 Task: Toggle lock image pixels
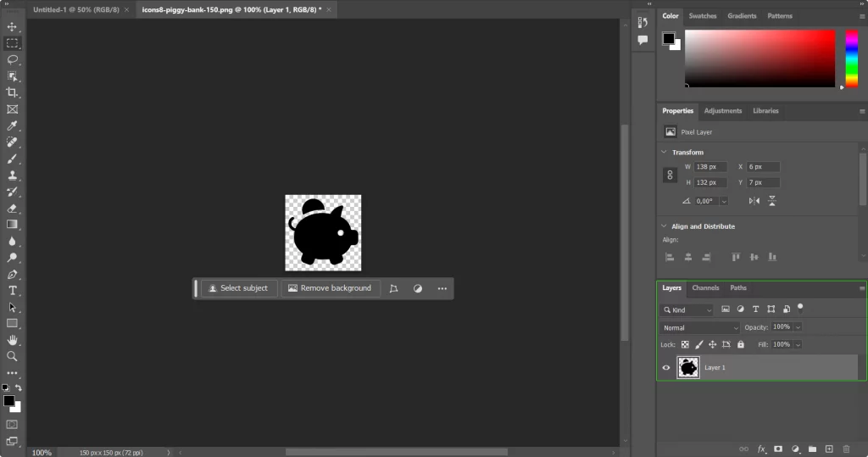click(x=699, y=344)
